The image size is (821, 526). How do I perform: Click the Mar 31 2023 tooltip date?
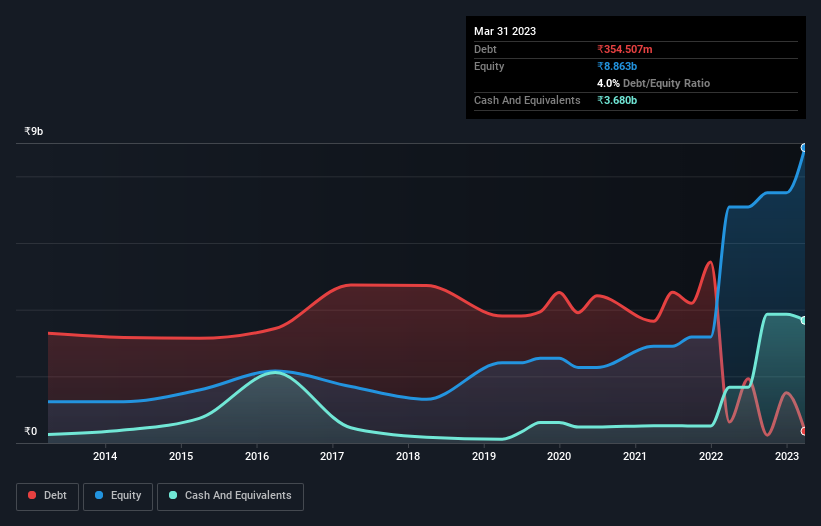pos(505,31)
